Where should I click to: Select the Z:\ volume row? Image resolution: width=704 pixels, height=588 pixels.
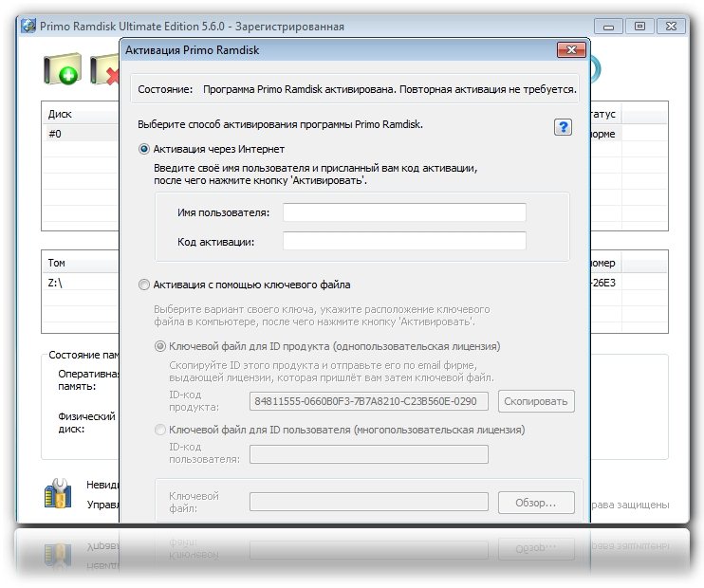pos(81,283)
